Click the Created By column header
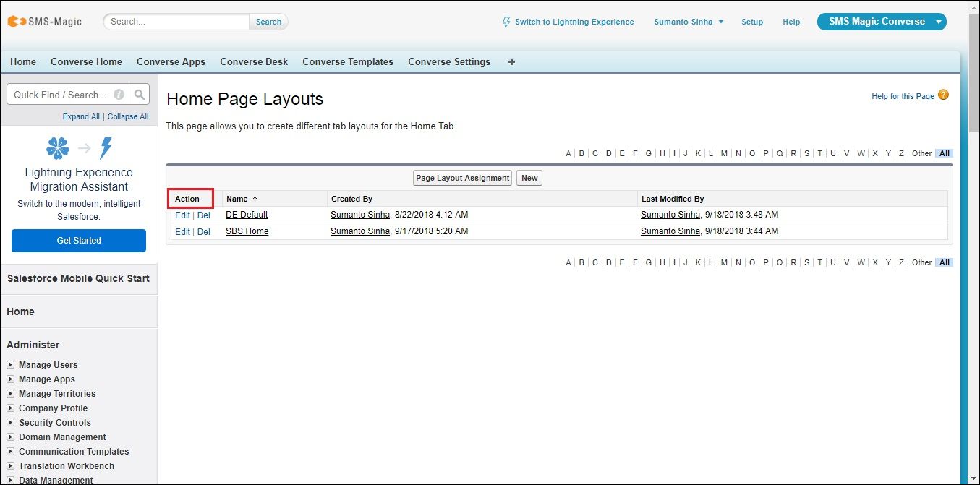This screenshot has width=980, height=485. [x=351, y=199]
